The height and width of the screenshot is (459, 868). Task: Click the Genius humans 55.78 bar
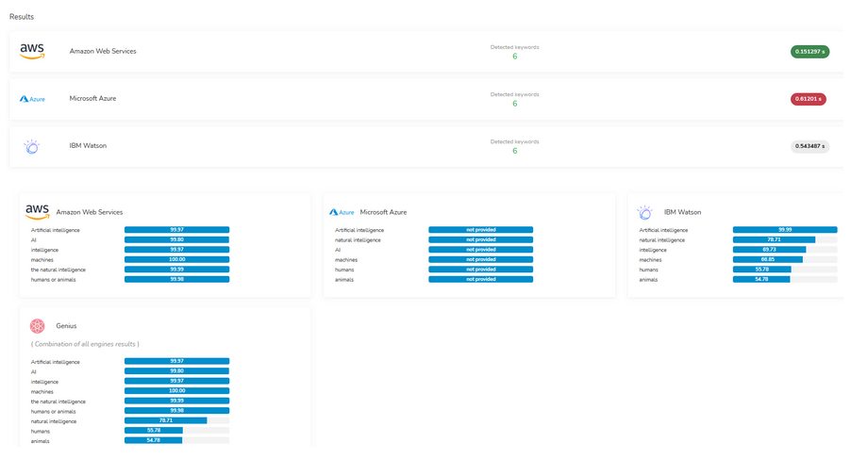tap(176, 431)
